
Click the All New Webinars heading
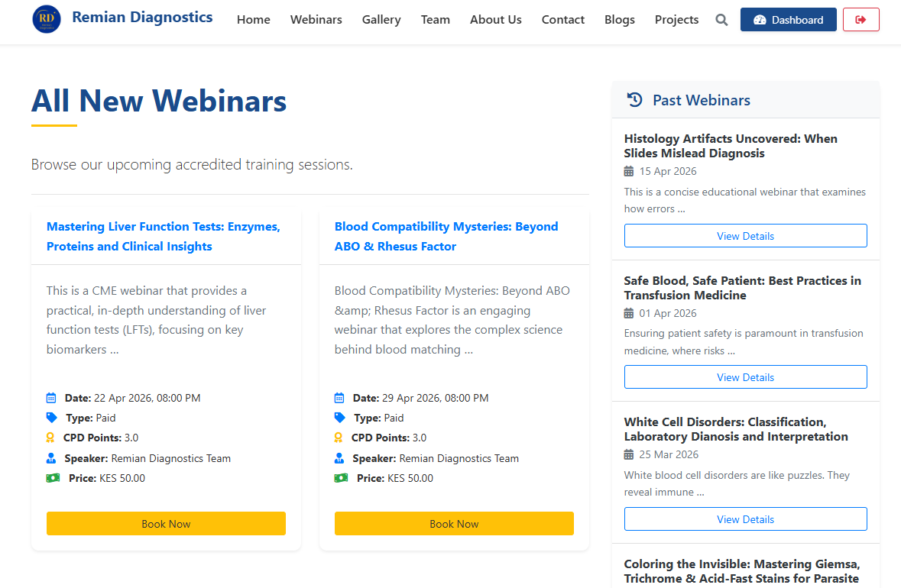point(159,101)
